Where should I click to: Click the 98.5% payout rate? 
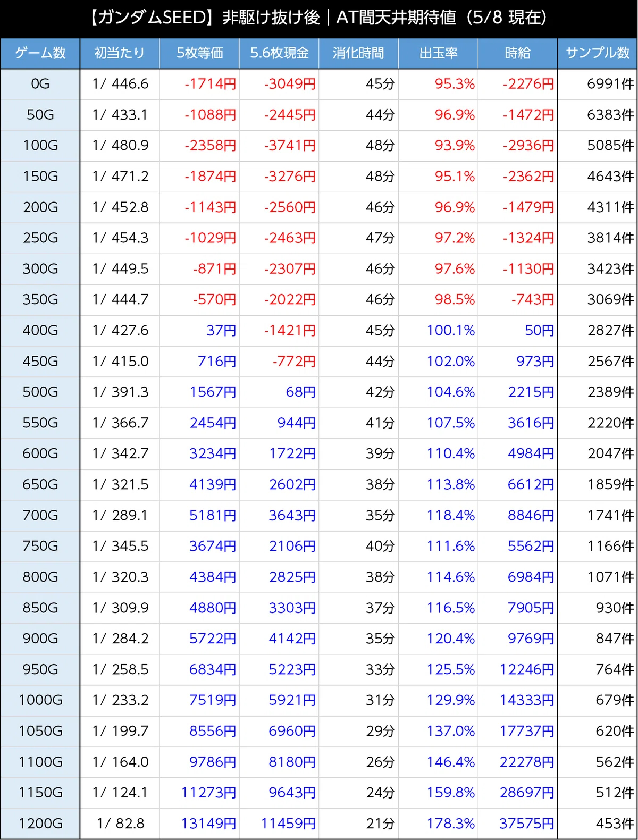tap(455, 300)
